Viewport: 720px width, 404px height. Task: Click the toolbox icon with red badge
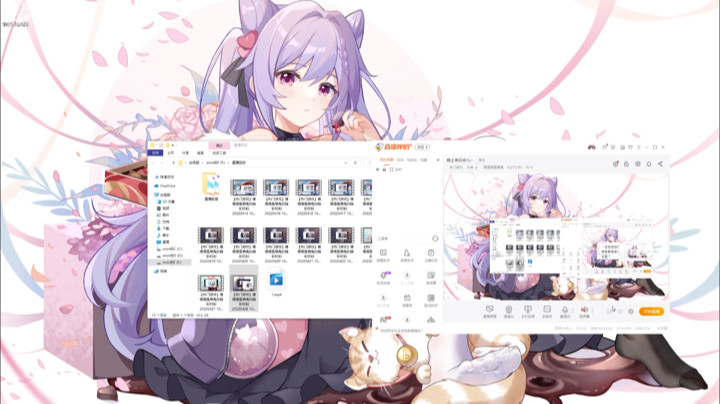(383, 320)
